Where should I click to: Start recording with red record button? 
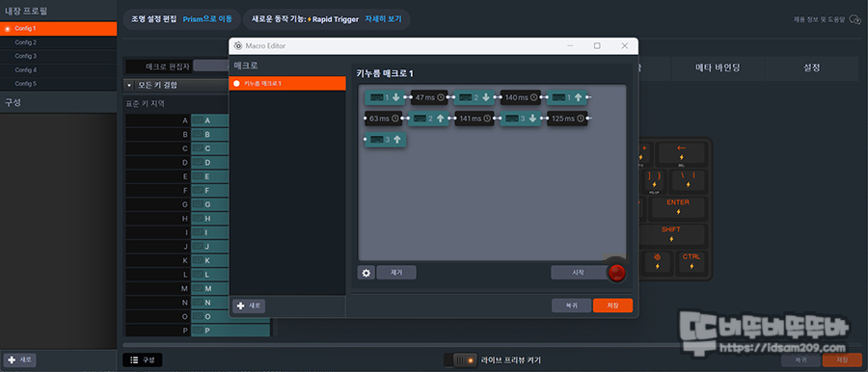pos(616,273)
